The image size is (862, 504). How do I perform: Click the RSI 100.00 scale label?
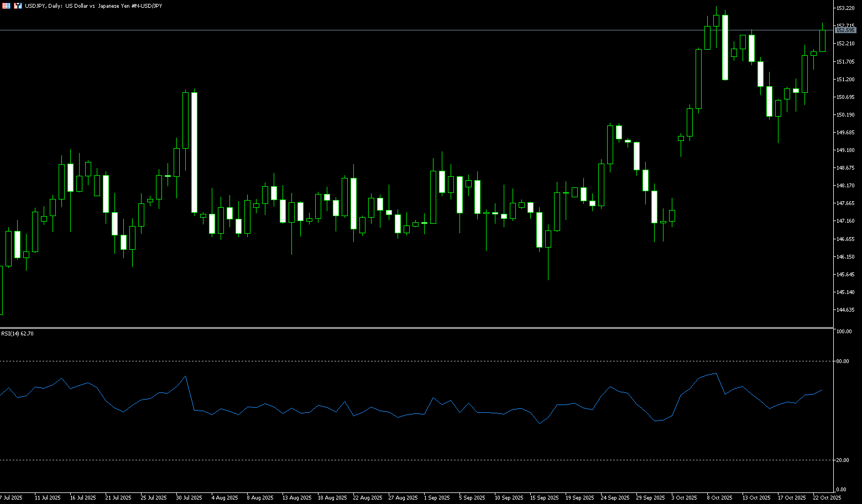tap(844, 332)
